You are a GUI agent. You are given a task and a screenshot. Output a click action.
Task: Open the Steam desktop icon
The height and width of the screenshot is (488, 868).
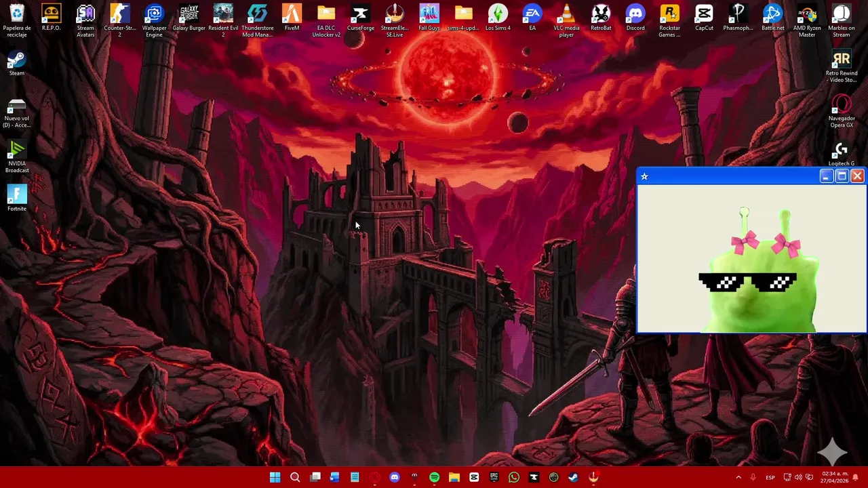click(x=17, y=62)
